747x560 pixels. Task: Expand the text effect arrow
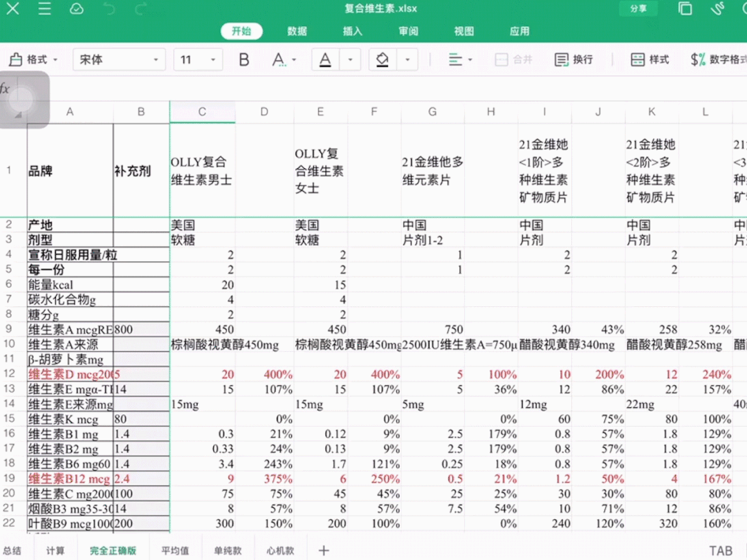click(x=294, y=60)
